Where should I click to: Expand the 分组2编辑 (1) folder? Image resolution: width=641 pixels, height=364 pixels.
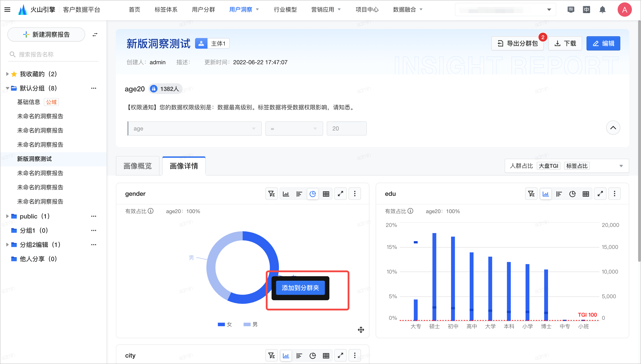tap(7, 245)
